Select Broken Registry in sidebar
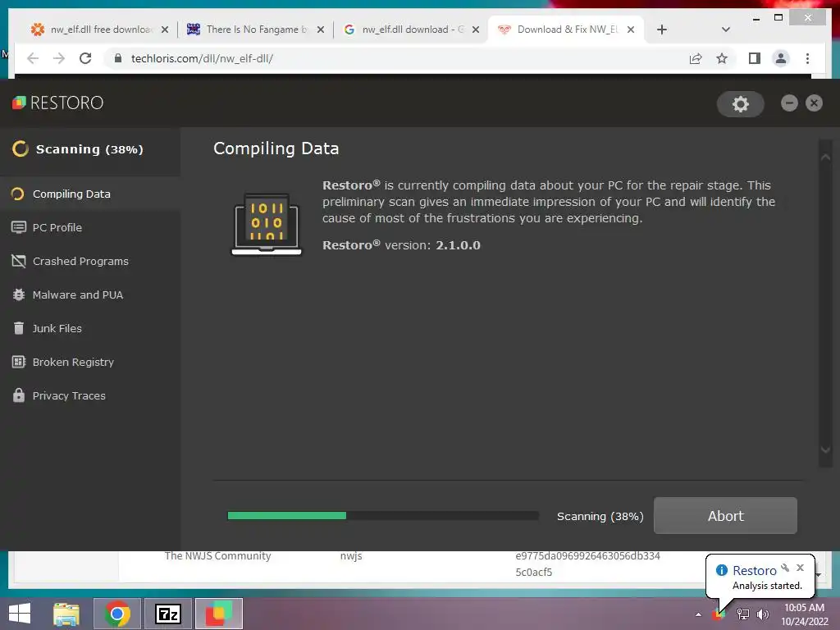The image size is (840, 630). point(90,362)
